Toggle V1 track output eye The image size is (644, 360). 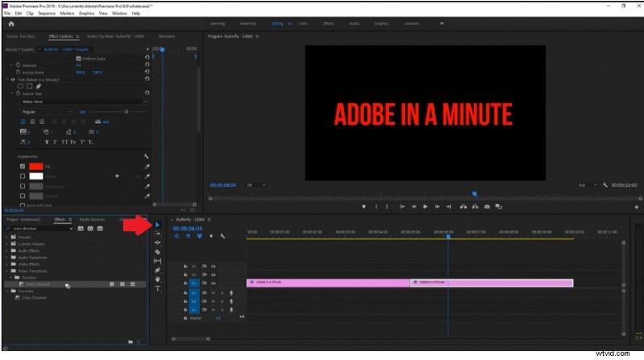pyautogui.click(x=213, y=283)
